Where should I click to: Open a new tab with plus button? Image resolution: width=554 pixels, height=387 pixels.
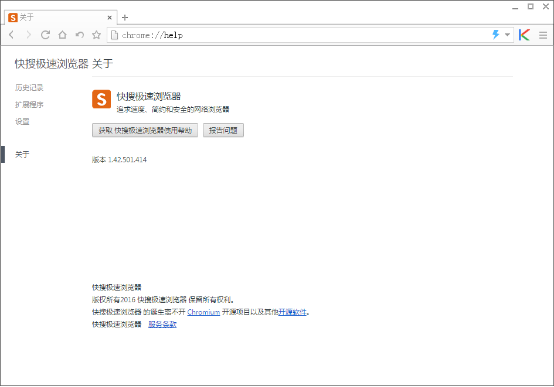point(125,17)
